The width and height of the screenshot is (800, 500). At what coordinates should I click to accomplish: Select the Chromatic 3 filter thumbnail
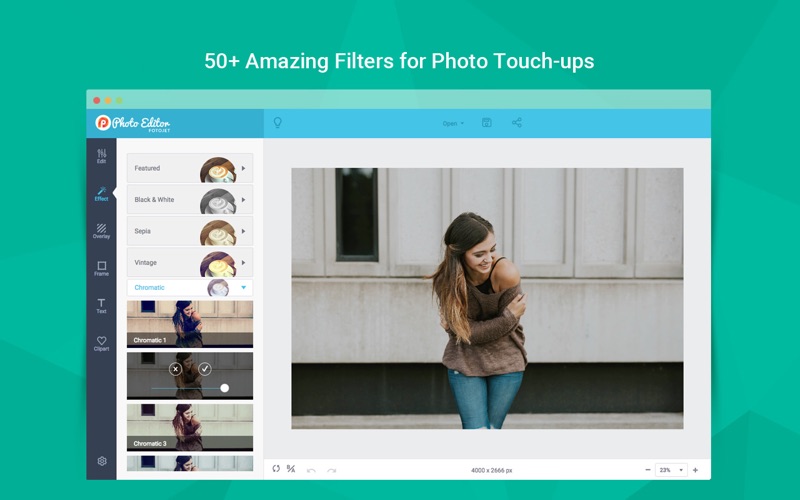point(190,428)
